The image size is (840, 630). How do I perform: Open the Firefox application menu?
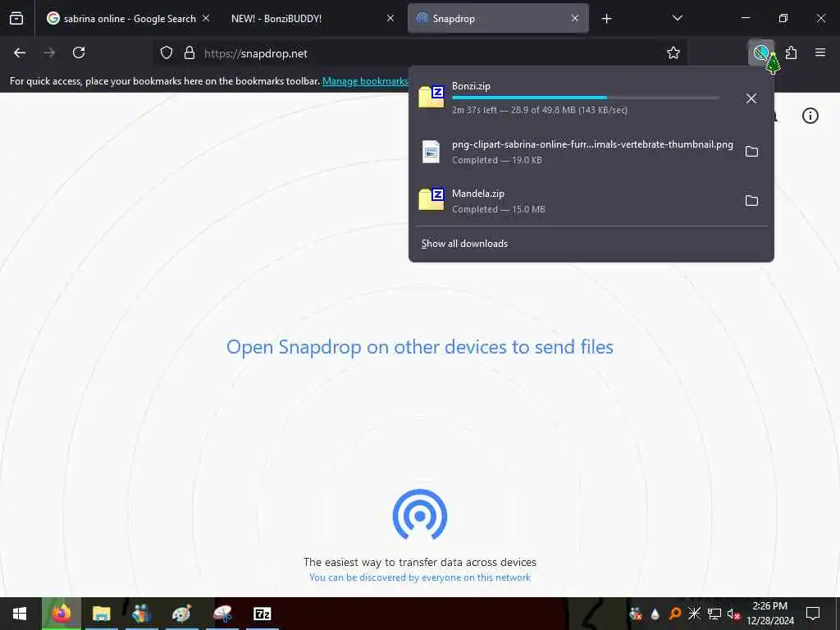820,52
